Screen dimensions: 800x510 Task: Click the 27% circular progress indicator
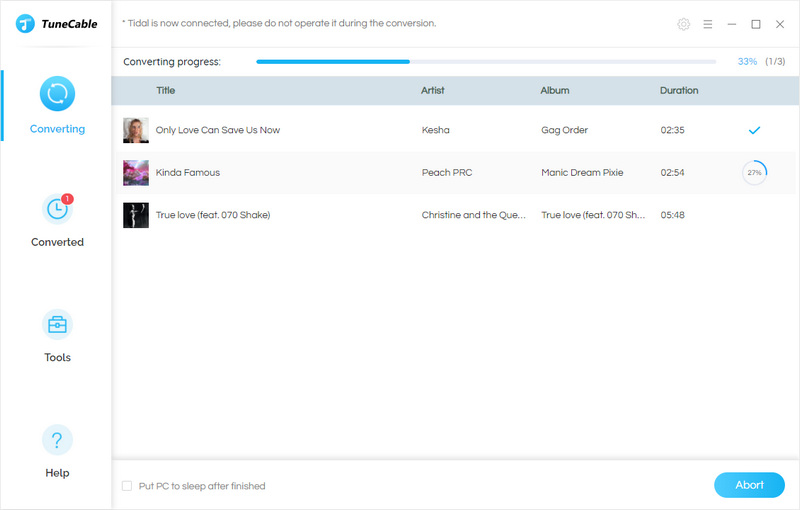coord(755,172)
